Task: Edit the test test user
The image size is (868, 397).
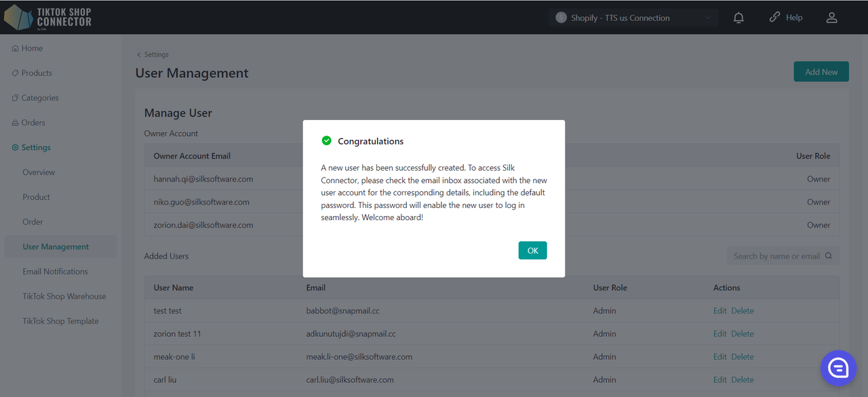Action: click(x=719, y=311)
